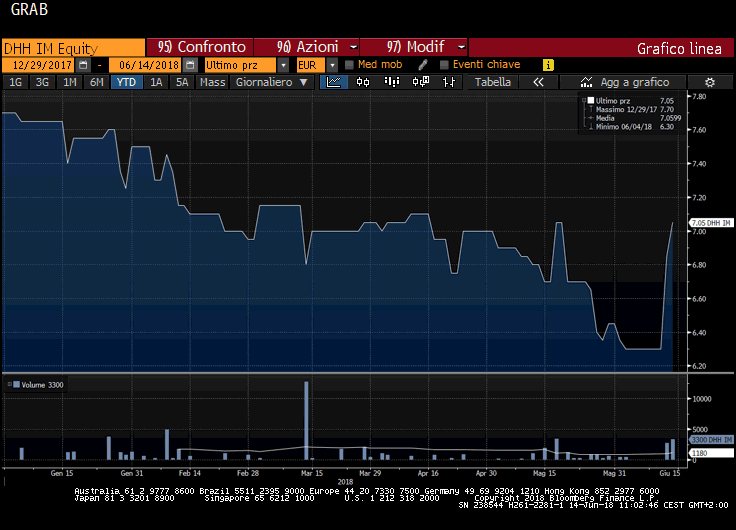736x530 pixels.
Task: Click the Agg a grafico button
Action: pos(628,82)
